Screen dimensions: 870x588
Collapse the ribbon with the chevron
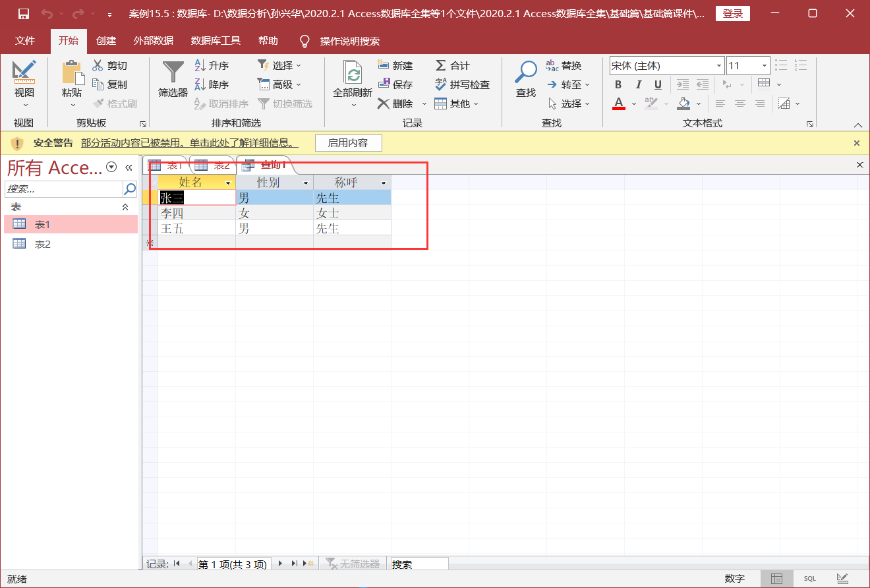point(858,125)
